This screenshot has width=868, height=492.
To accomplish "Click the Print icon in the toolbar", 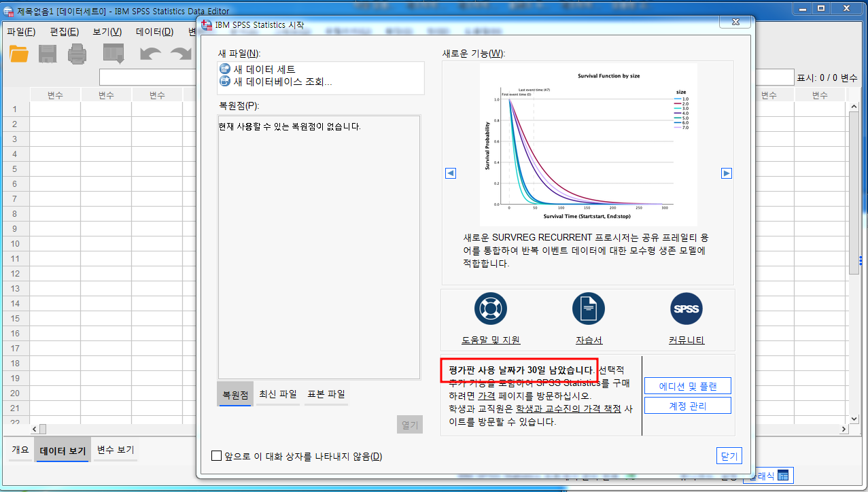I will [x=77, y=54].
